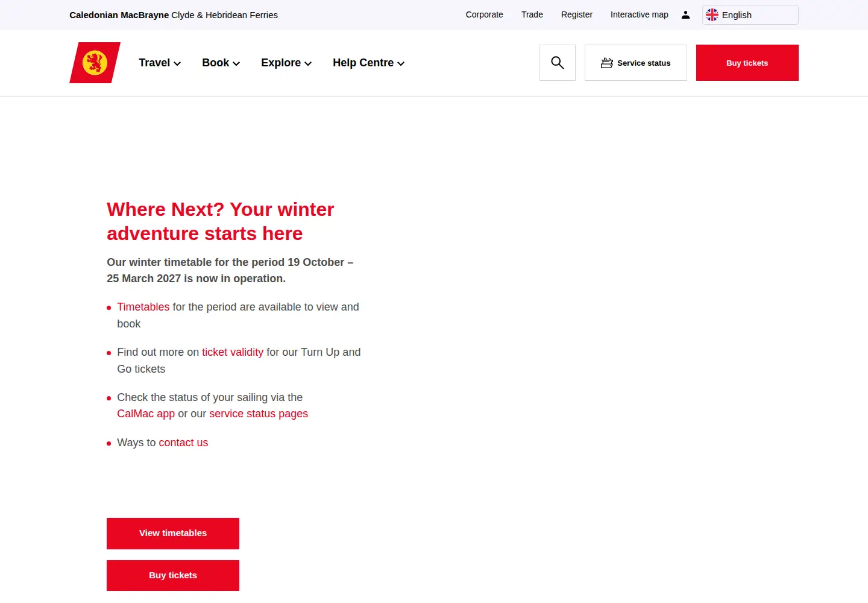Follow the contact us link
Screen dimensions: 868x603
pos(183,443)
